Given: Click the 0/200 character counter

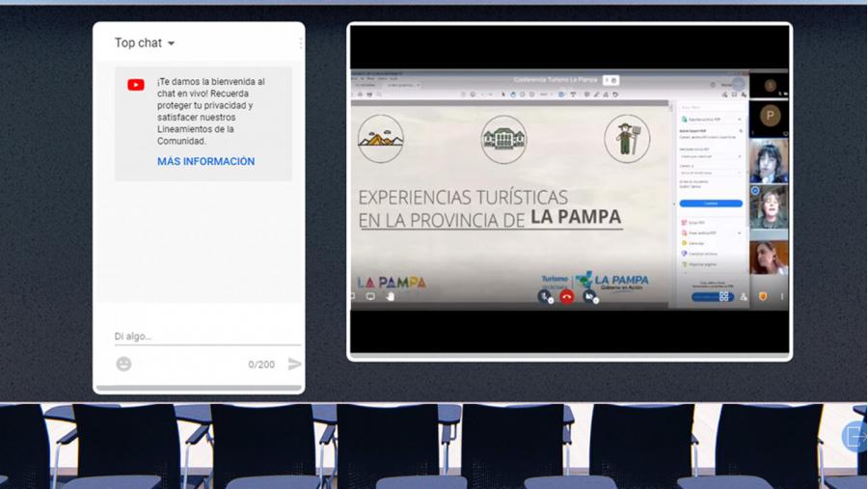Looking at the screenshot, I should pyautogui.click(x=261, y=365).
